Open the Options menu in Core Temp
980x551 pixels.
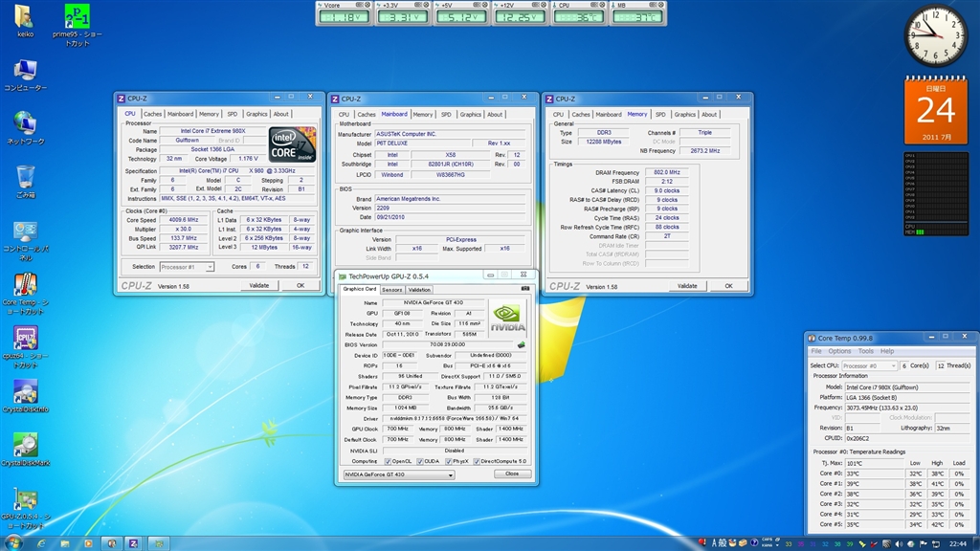pos(839,351)
